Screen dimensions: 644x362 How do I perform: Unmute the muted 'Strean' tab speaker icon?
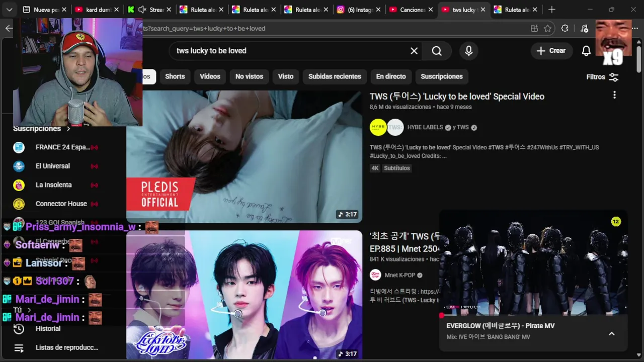coord(142,10)
